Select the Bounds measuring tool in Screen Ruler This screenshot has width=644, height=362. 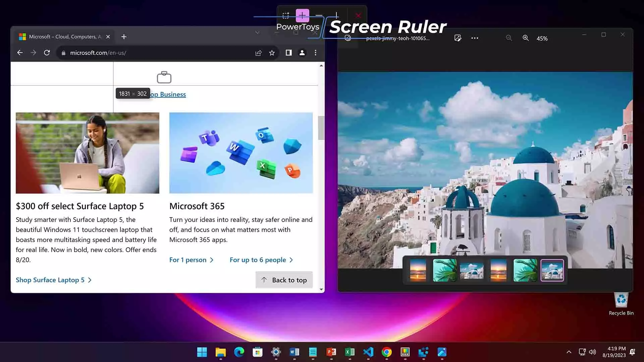click(286, 15)
